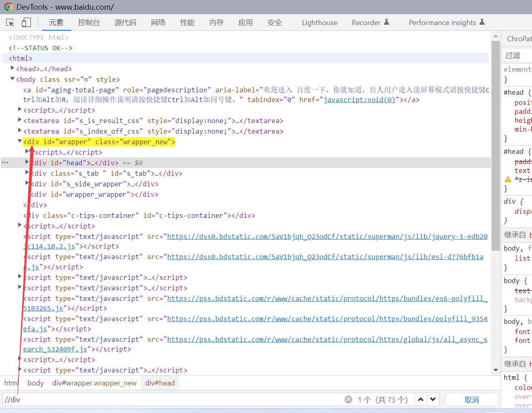Select div#head in the breadcrumb trail
The image size is (532, 413).
point(160,383)
